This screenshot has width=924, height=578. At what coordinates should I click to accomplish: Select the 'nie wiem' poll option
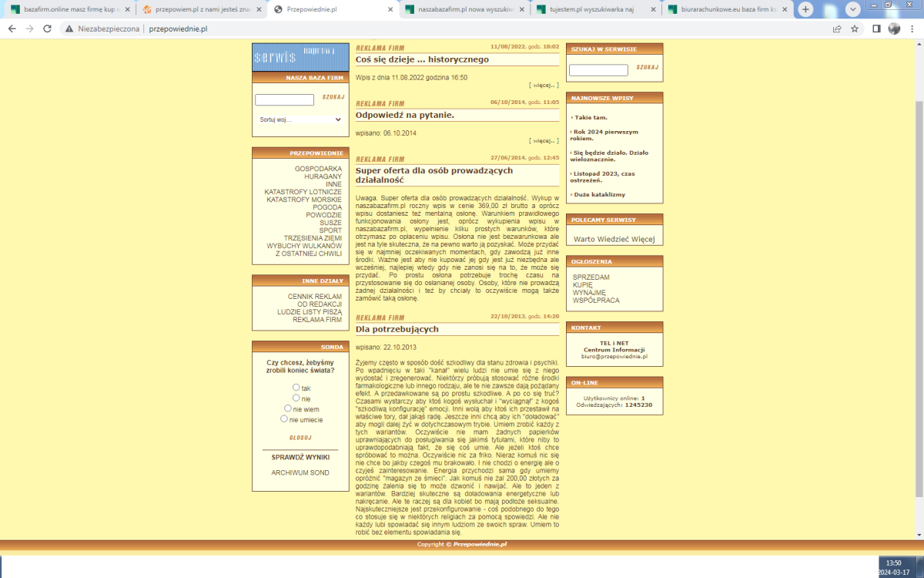point(288,408)
